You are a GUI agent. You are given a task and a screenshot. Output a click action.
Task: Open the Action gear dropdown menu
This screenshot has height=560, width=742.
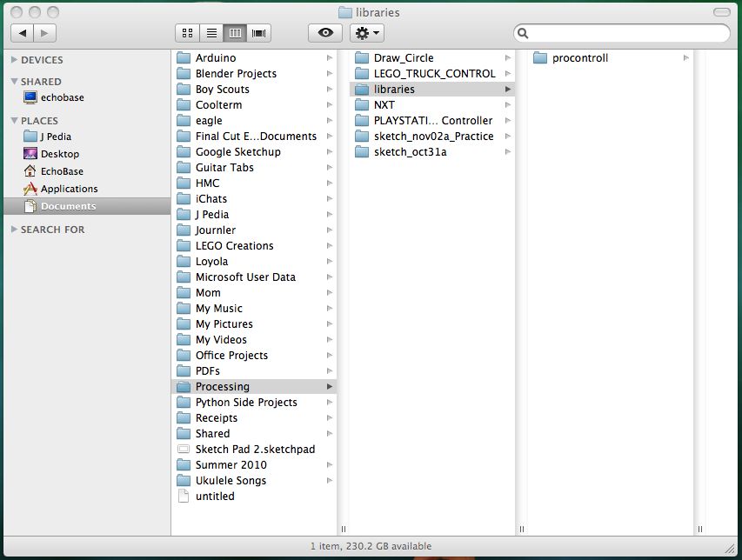(366, 33)
